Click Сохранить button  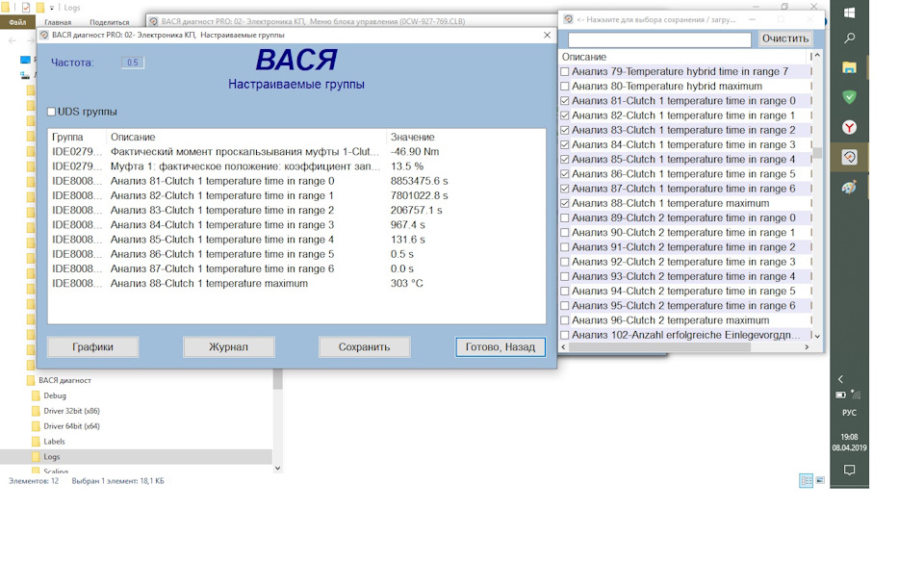point(364,347)
